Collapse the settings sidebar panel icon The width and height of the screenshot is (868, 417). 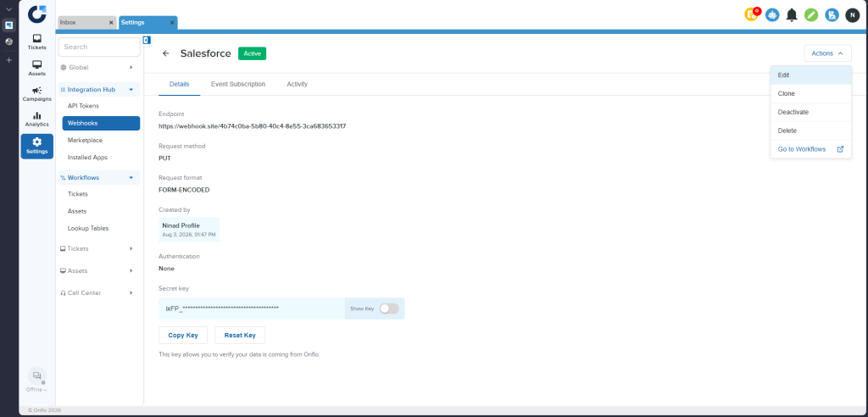147,40
